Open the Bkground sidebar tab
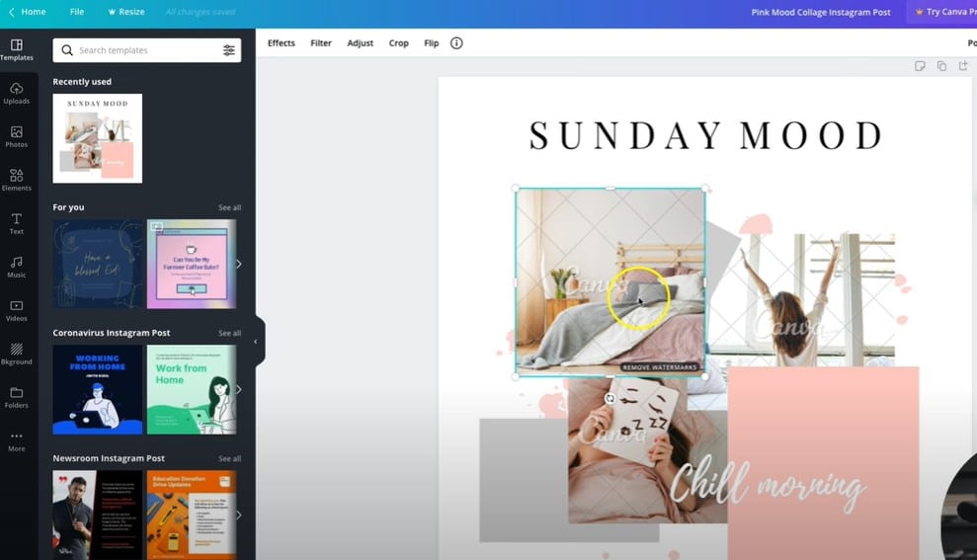Screen dimensions: 977x560 17,354
